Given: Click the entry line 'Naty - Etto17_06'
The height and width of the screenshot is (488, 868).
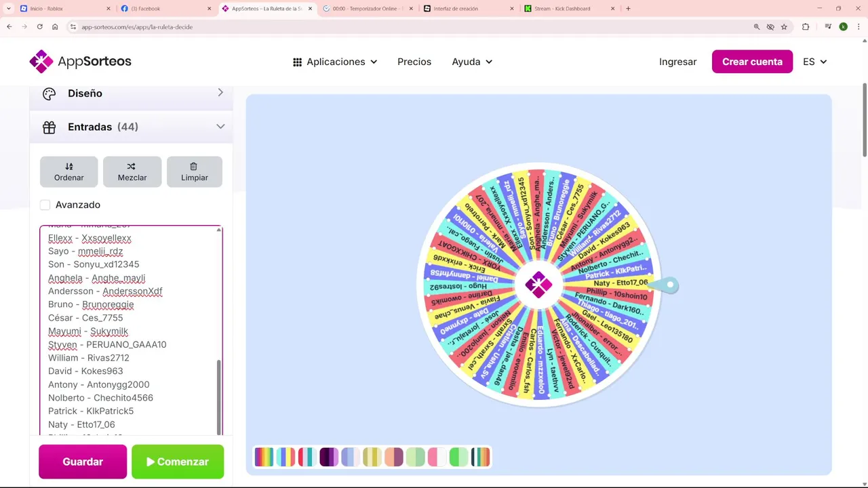Looking at the screenshot, I should (x=81, y=424).
